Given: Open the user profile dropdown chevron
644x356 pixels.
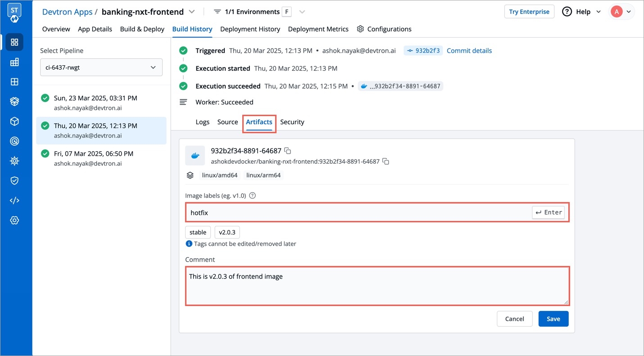Looking at the screenshot, I should click(629, 12).
